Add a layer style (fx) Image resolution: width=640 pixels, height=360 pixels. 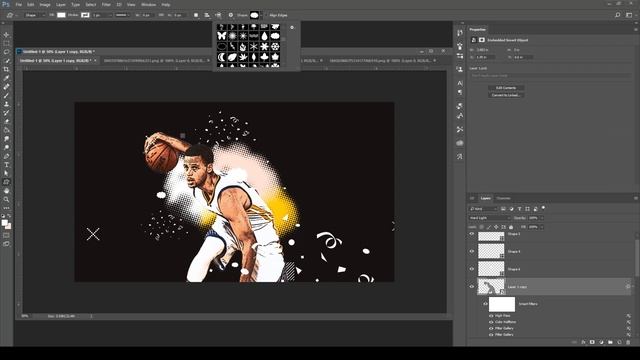tap(583, 342)
